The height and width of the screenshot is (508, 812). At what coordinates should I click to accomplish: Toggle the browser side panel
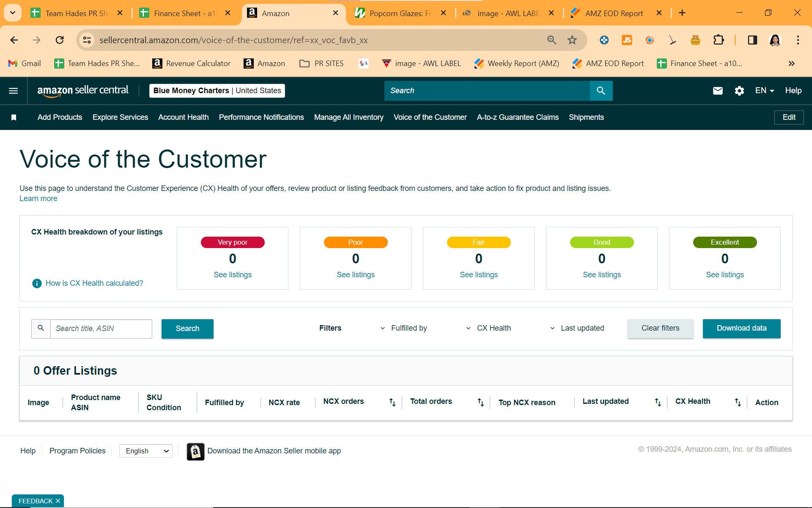click(752, 40)
